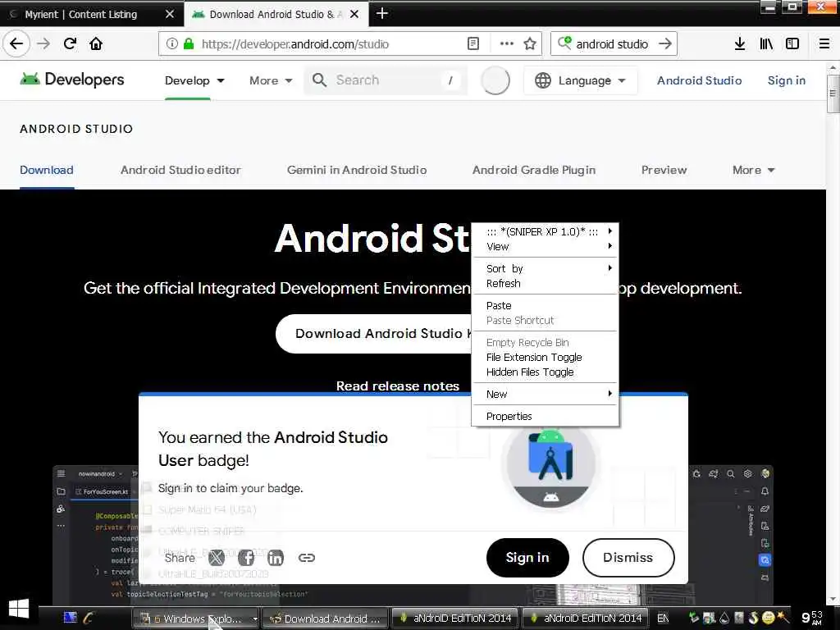The height and width of the screenshot is (630, 840).
Task: Open the Language dropdown
Action: point(580,80)
